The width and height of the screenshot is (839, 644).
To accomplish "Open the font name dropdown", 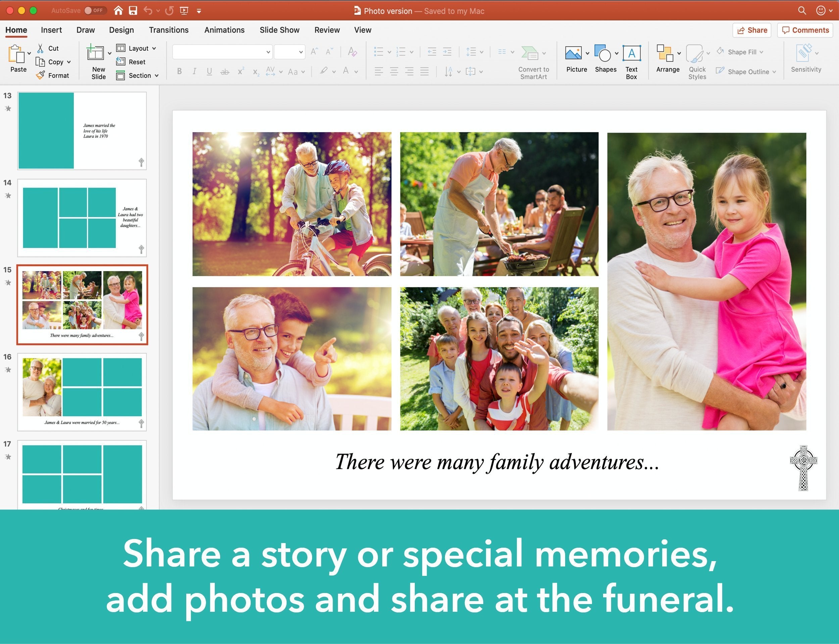I will coord(267,51).
